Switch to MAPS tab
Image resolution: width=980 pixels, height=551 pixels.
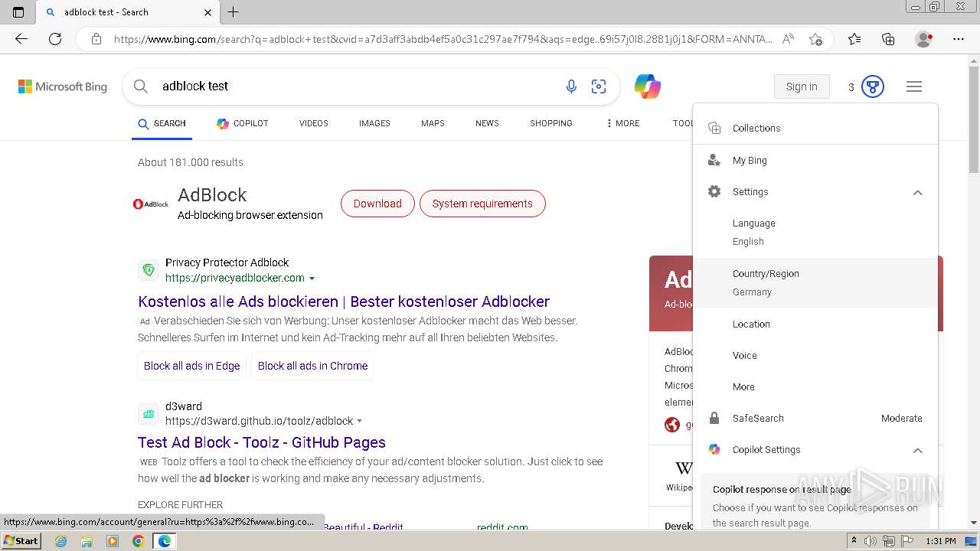point(433,123)
